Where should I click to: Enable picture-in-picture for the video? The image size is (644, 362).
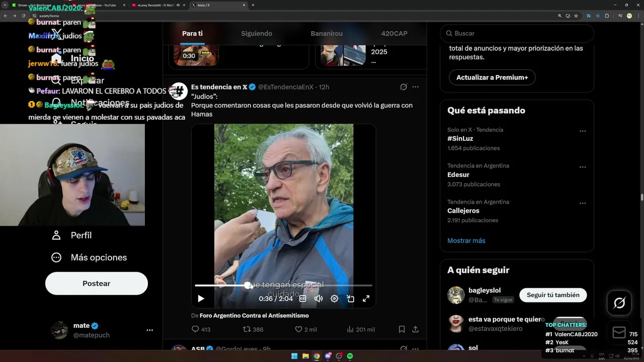(x=350, y=299)
